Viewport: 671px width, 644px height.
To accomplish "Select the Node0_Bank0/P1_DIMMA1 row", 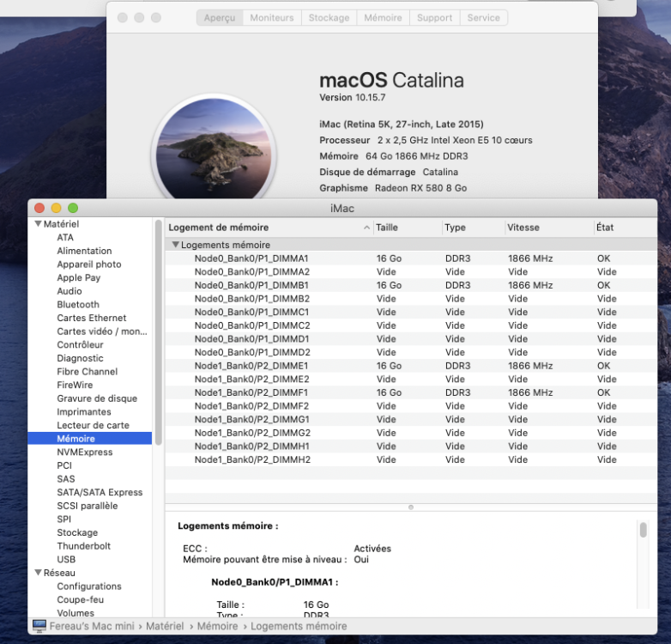I will coord(411,258).
